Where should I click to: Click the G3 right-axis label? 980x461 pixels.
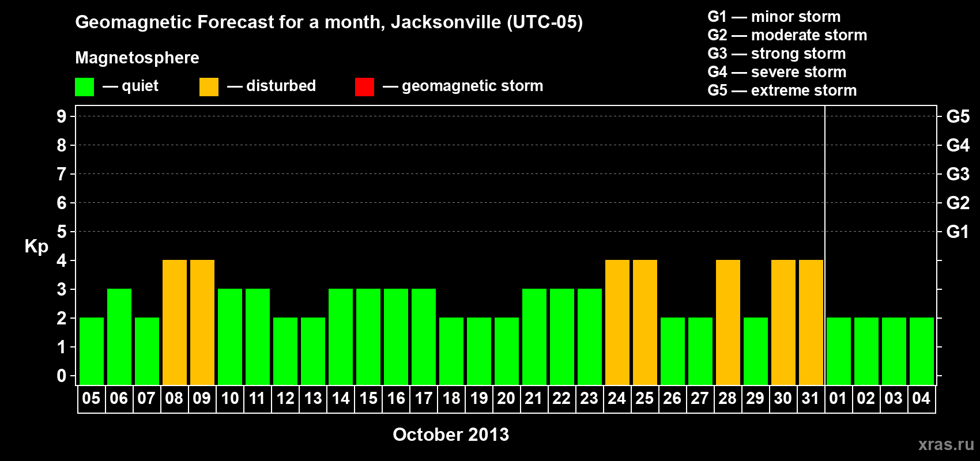point(958,174)
